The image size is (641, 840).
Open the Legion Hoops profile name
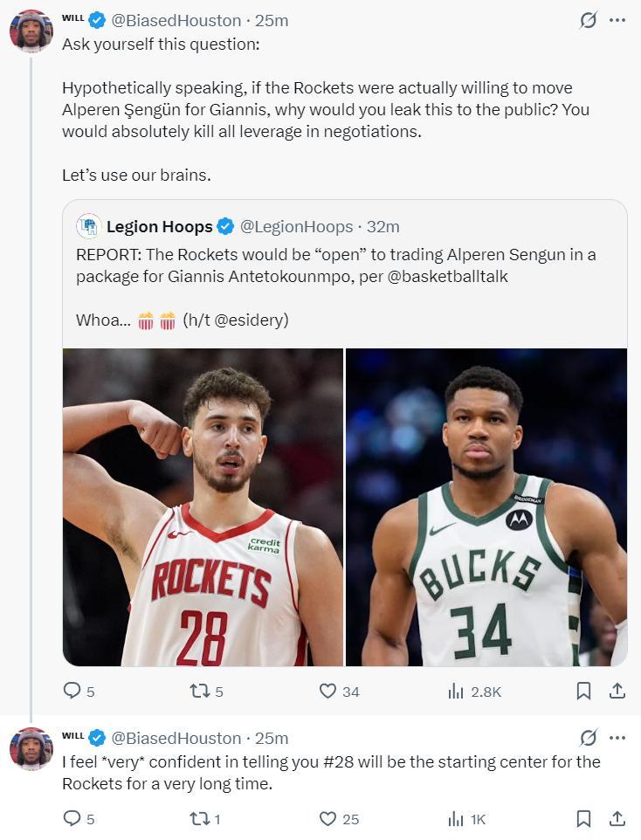coord(159,227)
